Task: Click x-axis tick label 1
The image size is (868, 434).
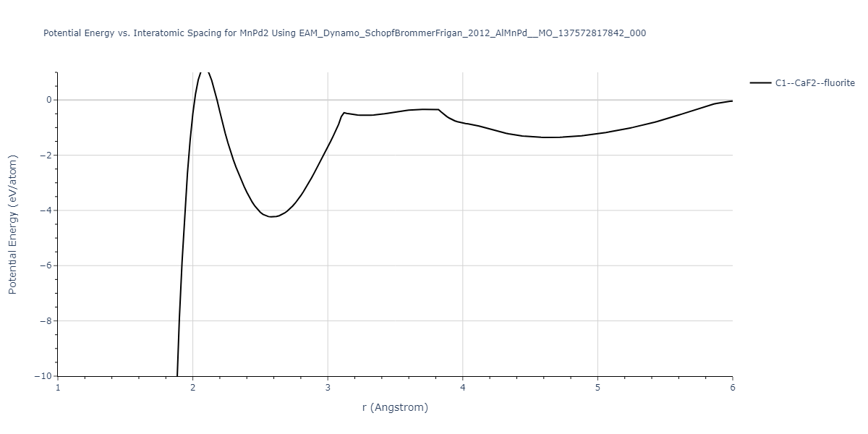Action: click(x=58, y=388)
